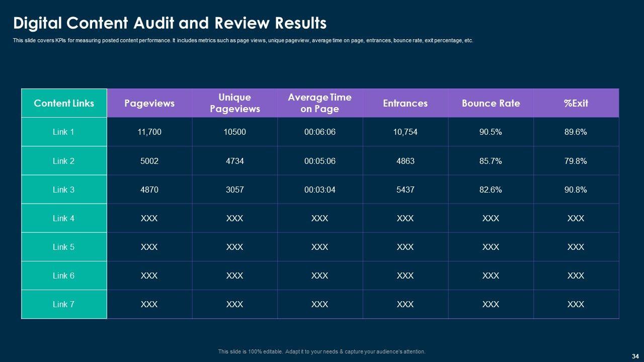Select the 00:05:06 average time cell
This screenshot has width=644, height=362.
(x=319, y=161)
